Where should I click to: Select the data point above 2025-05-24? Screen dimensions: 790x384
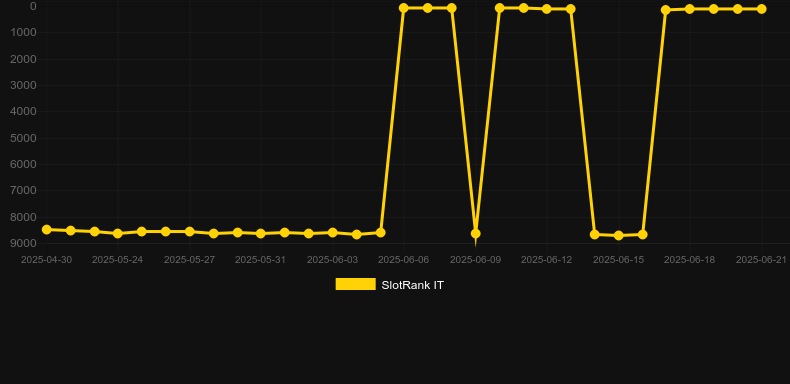point(118,233)
